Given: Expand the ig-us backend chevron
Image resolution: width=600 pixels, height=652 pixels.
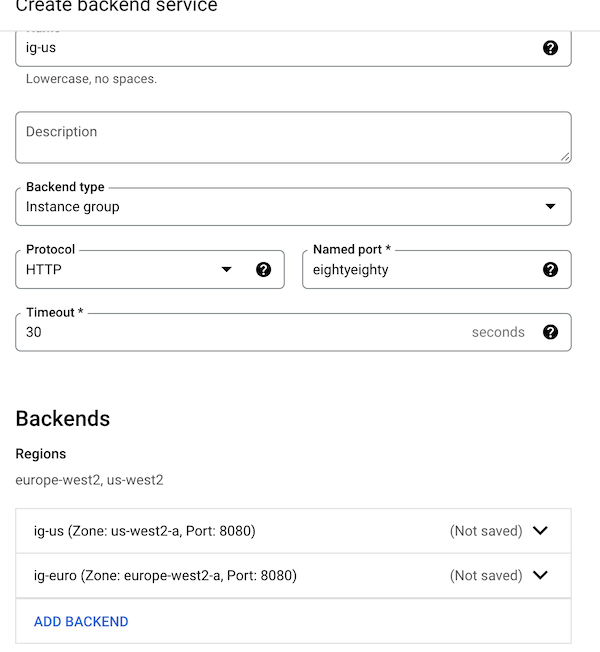Looking at the screenshot, I should point(540,531).
